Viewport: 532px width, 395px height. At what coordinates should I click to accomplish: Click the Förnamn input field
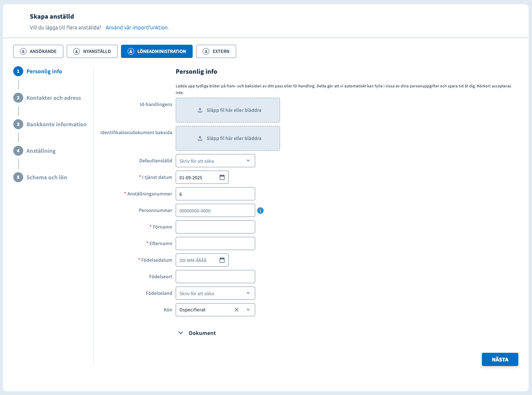[x=215, y=227]
